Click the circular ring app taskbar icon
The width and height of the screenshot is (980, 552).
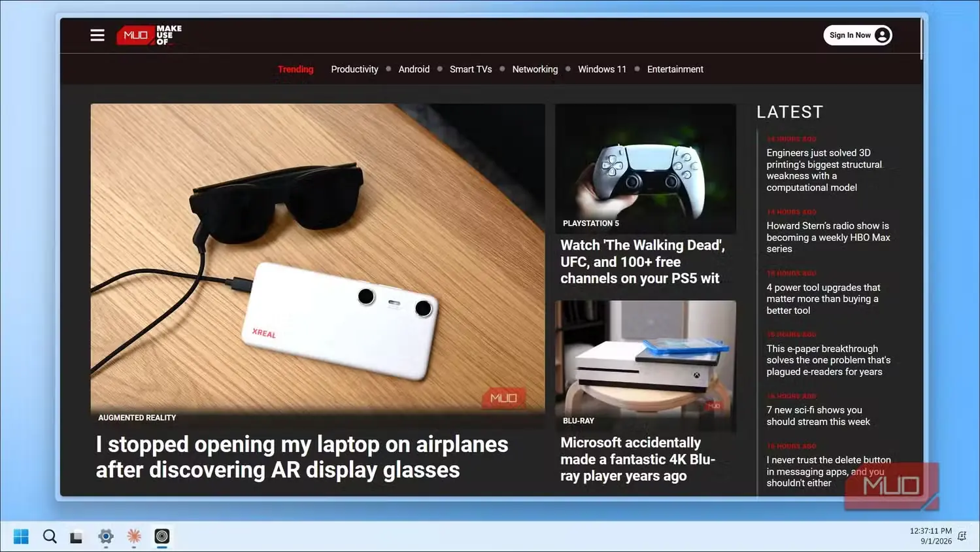(162, 537)
